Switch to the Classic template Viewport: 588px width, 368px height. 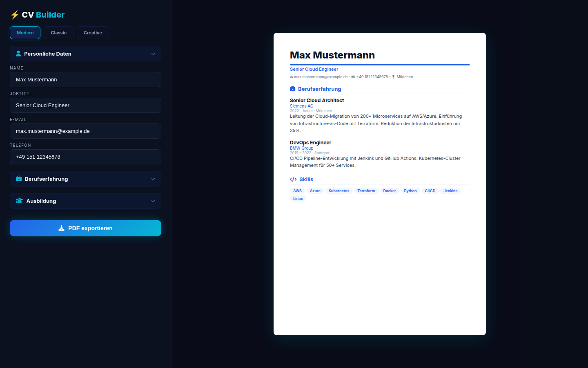tap(58, 33)
